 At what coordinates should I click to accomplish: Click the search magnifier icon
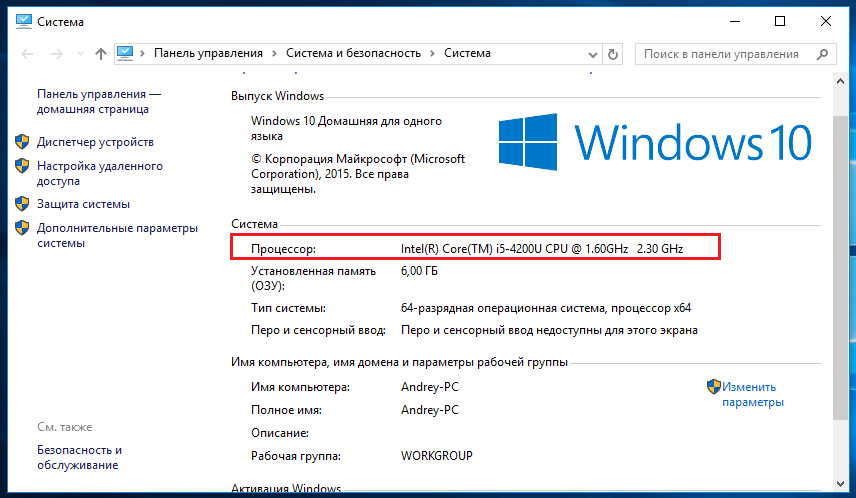[822, 54]
